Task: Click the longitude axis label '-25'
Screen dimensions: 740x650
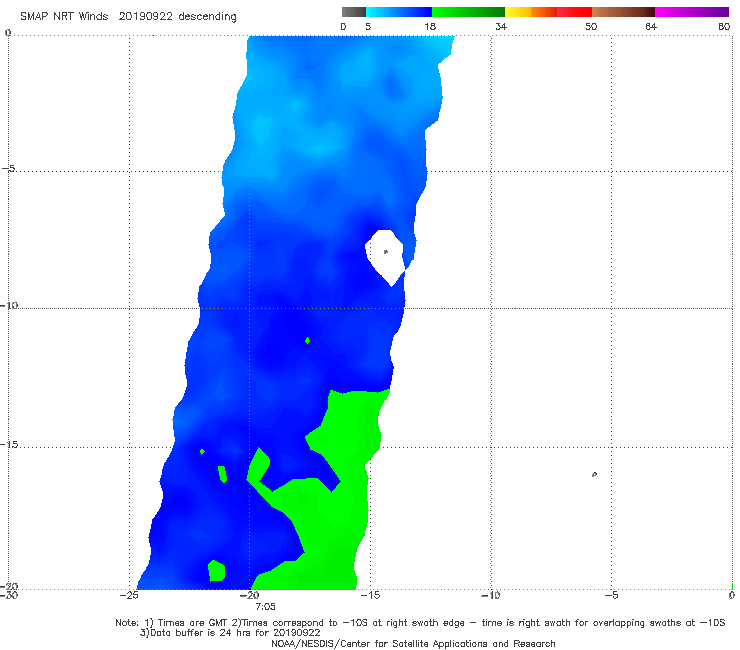Action: coord(129,595)
